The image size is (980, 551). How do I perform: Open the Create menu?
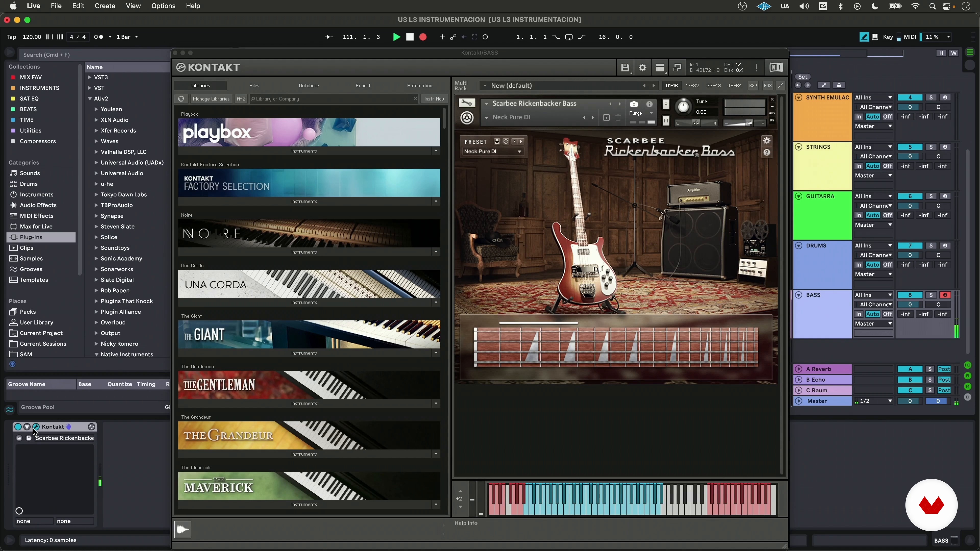(105, 6)
